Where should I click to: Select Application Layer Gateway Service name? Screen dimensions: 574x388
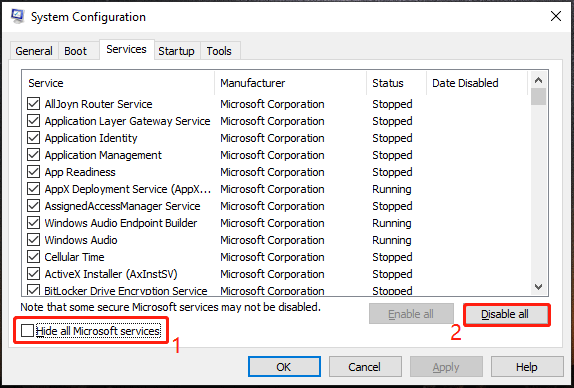tap(127, 121)
